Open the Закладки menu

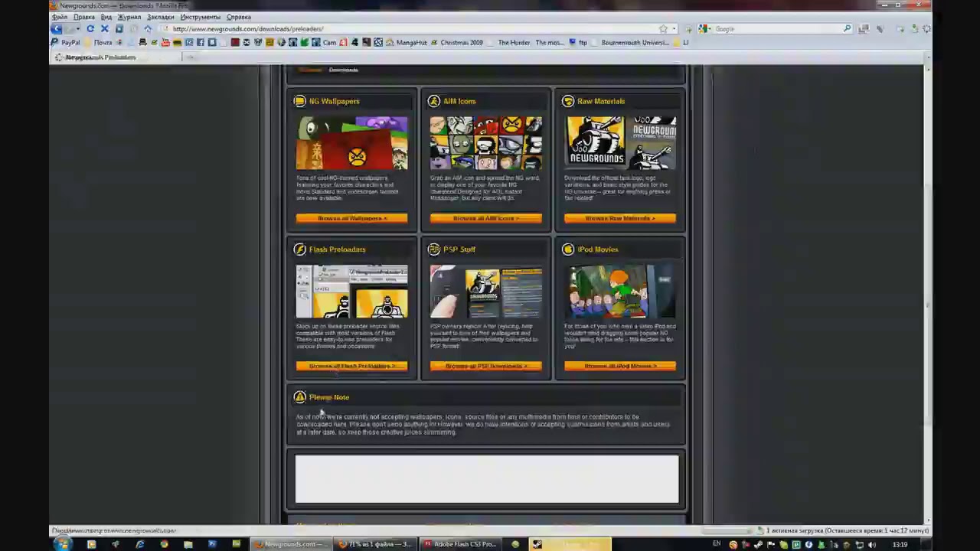[161, 17]
